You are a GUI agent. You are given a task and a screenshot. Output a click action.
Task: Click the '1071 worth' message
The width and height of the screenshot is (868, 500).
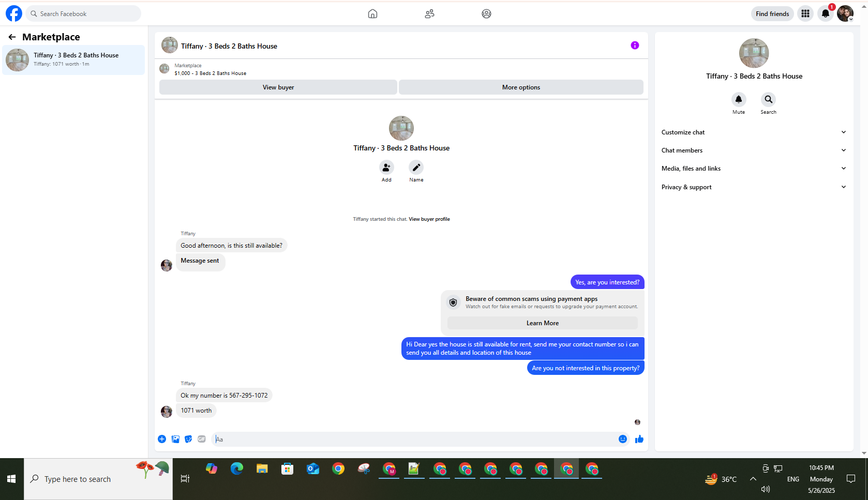196,411
